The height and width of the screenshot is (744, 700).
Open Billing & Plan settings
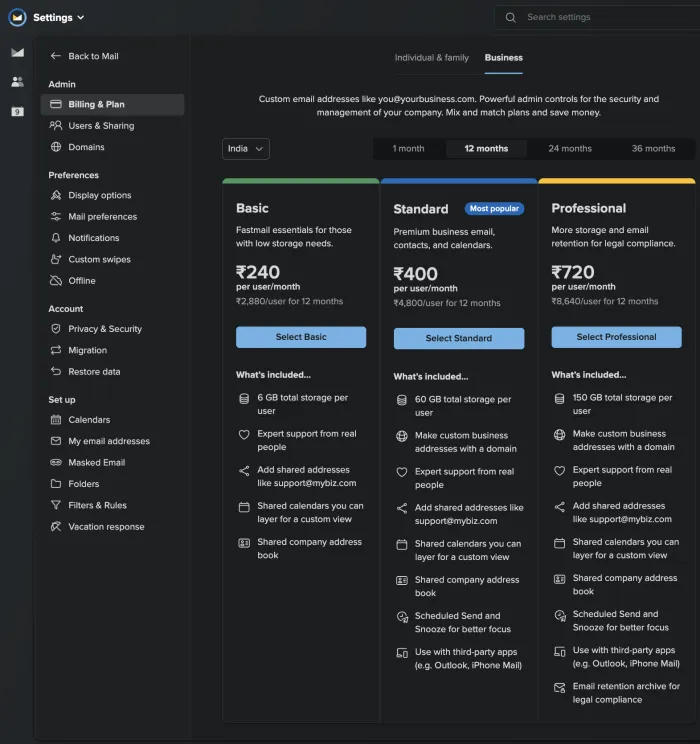112,104
